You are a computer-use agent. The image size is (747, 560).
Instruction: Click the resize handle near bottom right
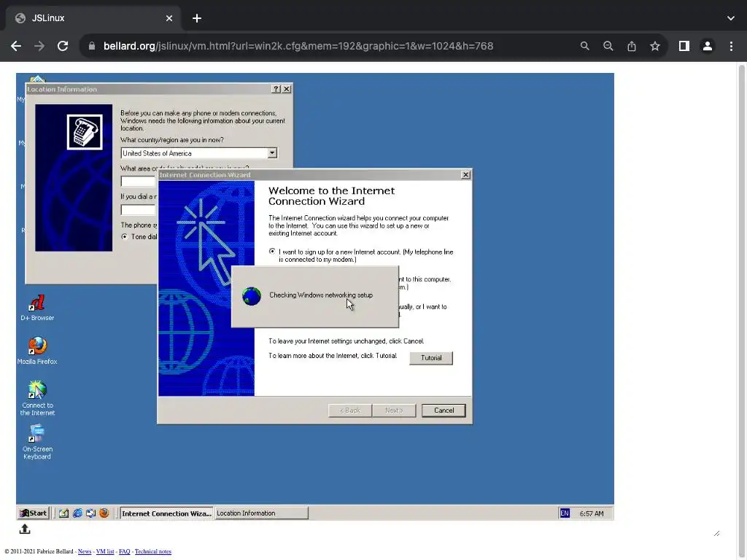click(716, 533)
